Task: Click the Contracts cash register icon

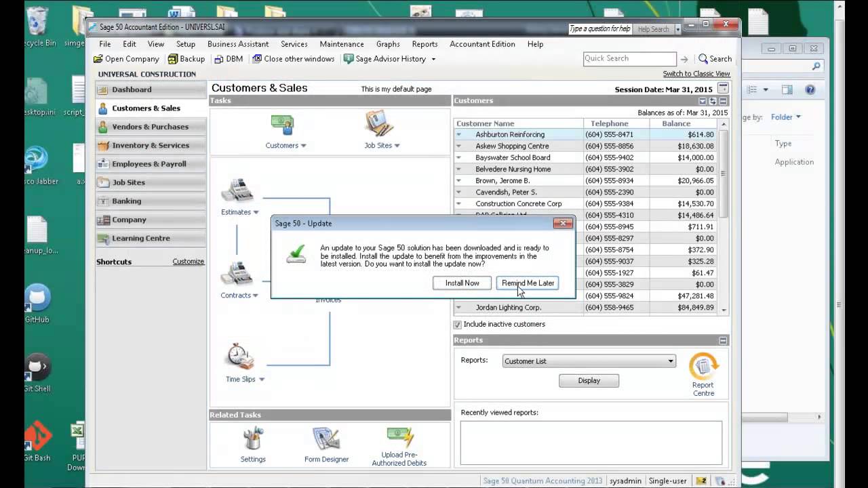Action: point(237,274)
